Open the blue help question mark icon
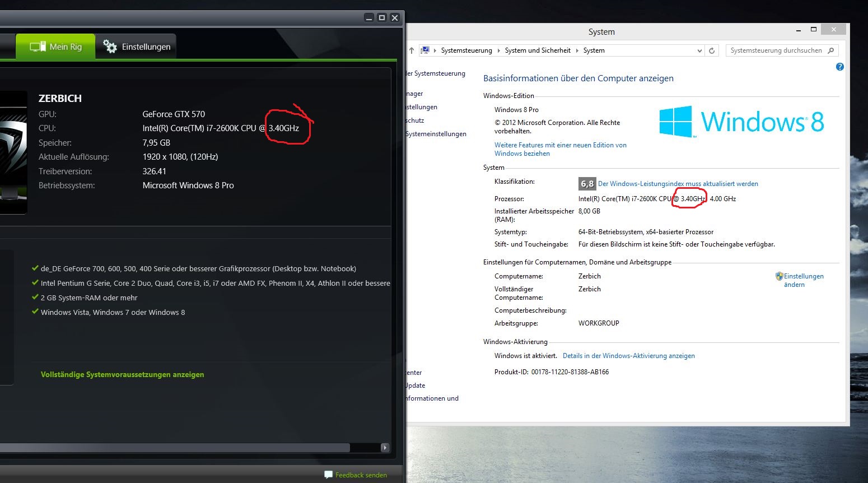Screen dimensions: 868x483 [839, 67]
